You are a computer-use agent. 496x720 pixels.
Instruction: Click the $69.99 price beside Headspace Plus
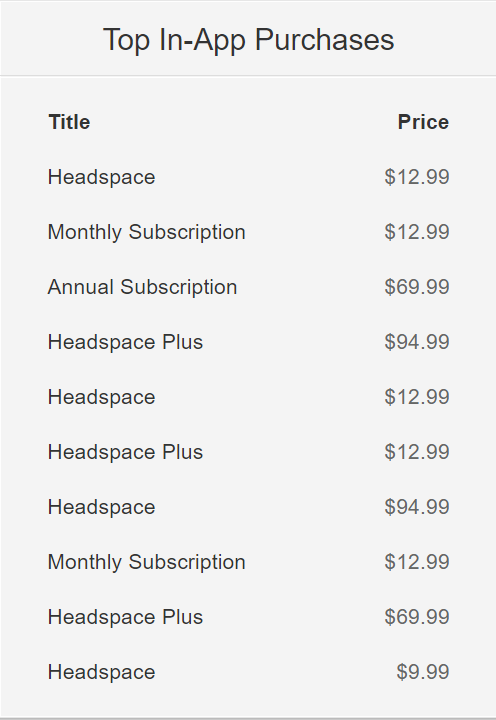click(417, 617)
